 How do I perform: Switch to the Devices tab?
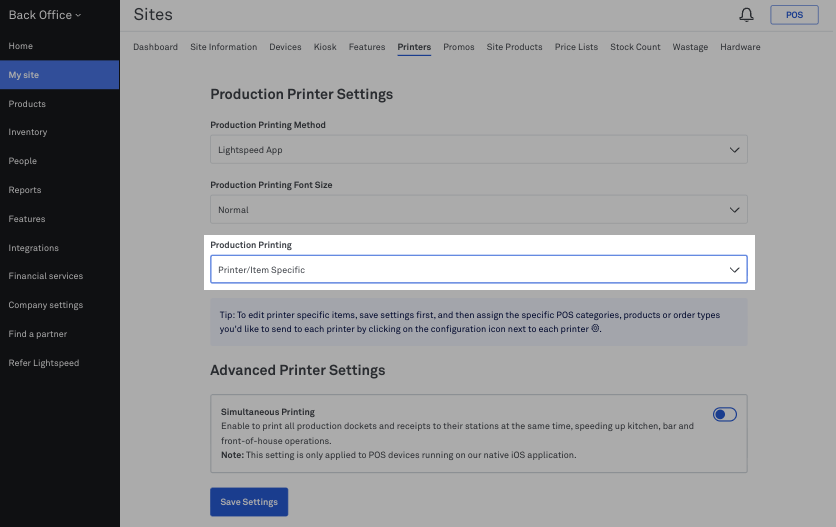(x=285, y=47)
